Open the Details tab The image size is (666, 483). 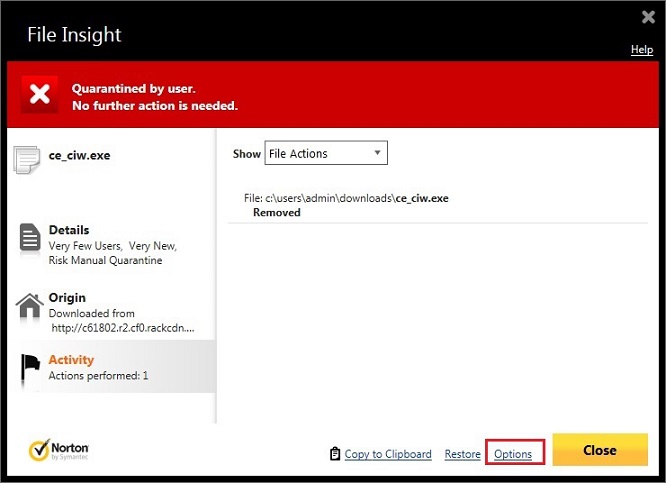pos(111,245)
